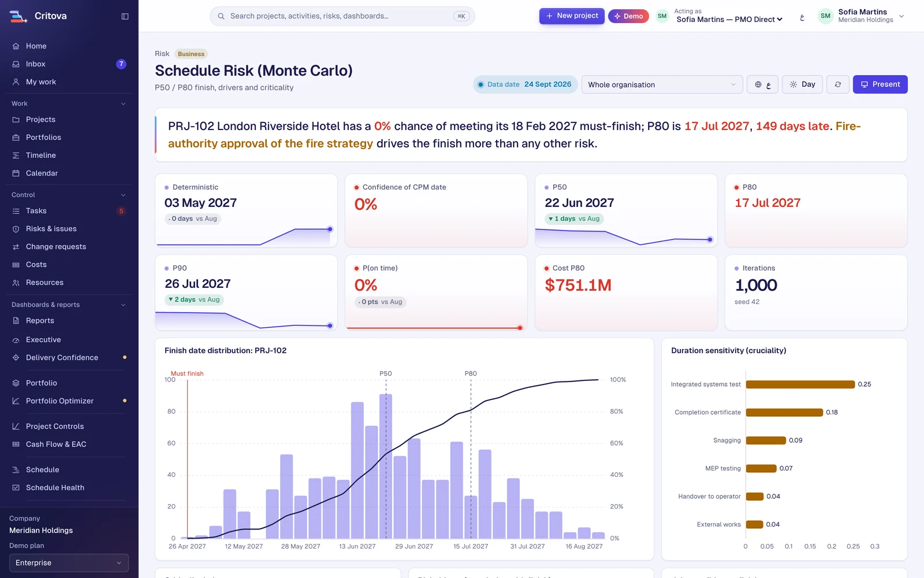Click the Critova logo icon

18,16
